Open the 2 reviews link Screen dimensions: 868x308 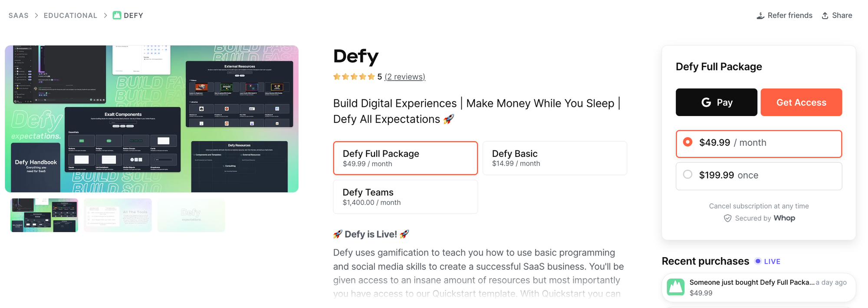tap(404, 77)
